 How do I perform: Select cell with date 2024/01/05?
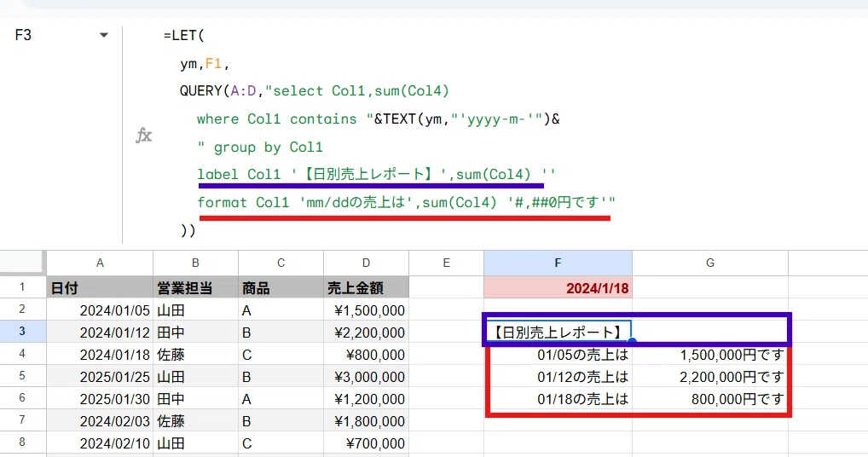(x=100, y=309)
